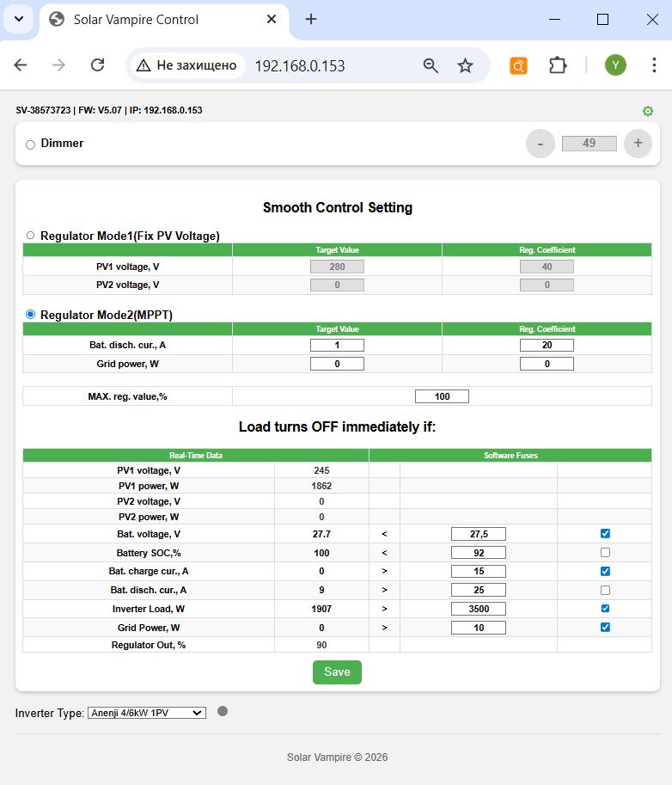Bookmark the page with the star icon
Screen dimensions: 672x785
[466, 65]
